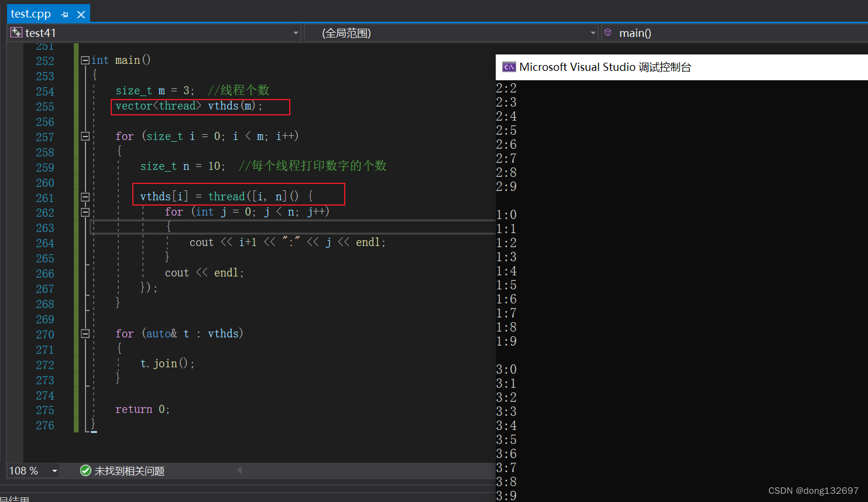Close the test.cpp tab
The image size is (868, 502).
[x=81, y=15]
